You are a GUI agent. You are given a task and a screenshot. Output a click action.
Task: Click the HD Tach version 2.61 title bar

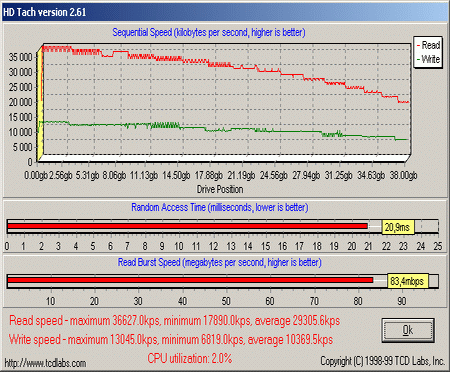(225, 12)
